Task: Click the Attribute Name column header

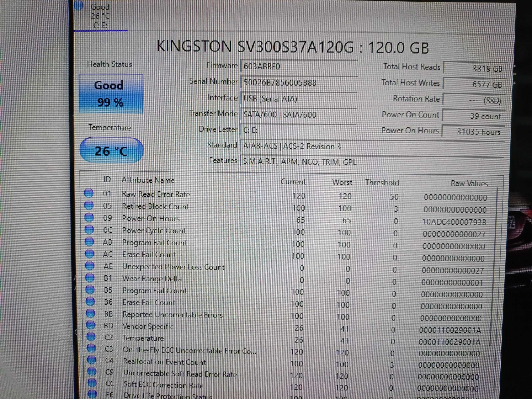Action: pos(148,180)
